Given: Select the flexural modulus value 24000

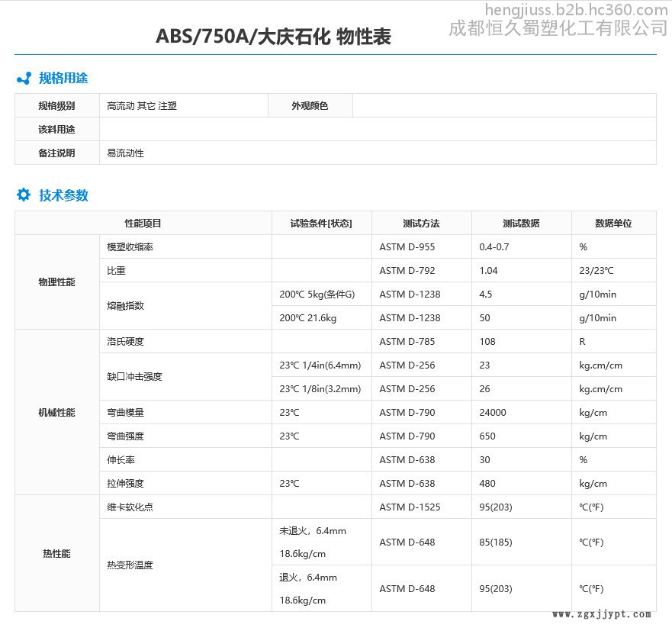Looking at the screenshot, I should [493, 412].
